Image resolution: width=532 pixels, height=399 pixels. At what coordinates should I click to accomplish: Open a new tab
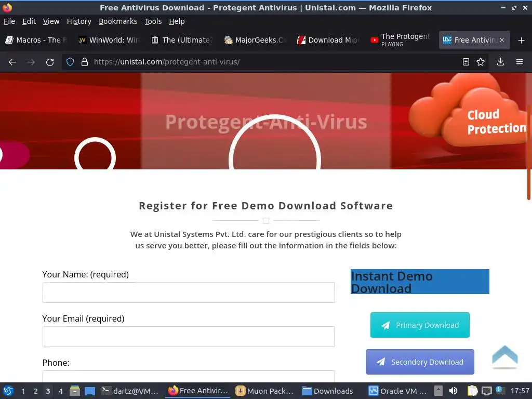click(x=522, y=41)
